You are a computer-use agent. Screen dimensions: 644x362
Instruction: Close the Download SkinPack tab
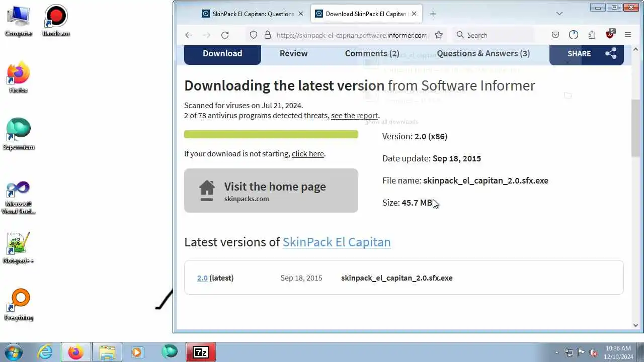(414, 14)
